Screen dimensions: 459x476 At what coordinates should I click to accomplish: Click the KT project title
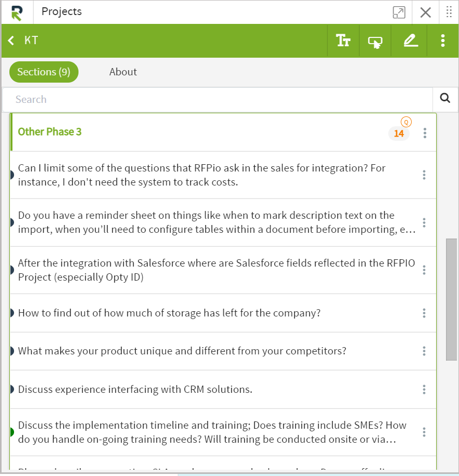(x=31, y=41)
